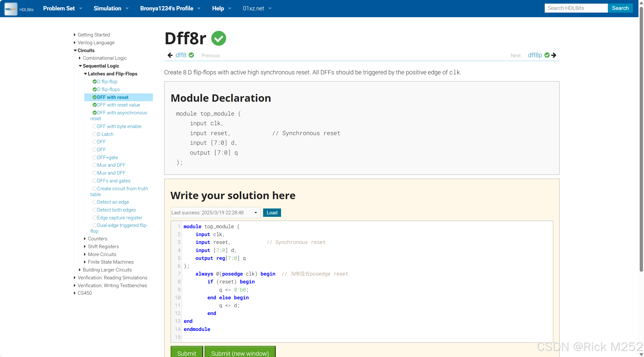Viewport: 644px width, 357px height.
Task: Click the right arrow next-problem icon
Action: coord(554,55)
